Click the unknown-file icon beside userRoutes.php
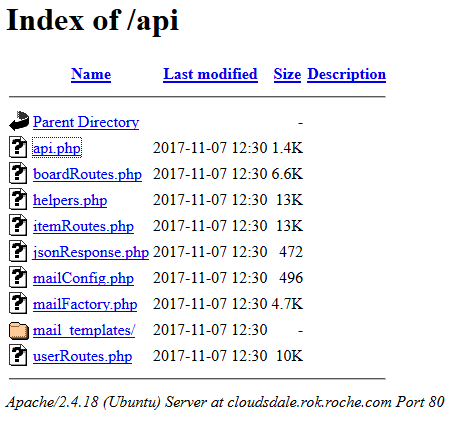 coord(18,355)
